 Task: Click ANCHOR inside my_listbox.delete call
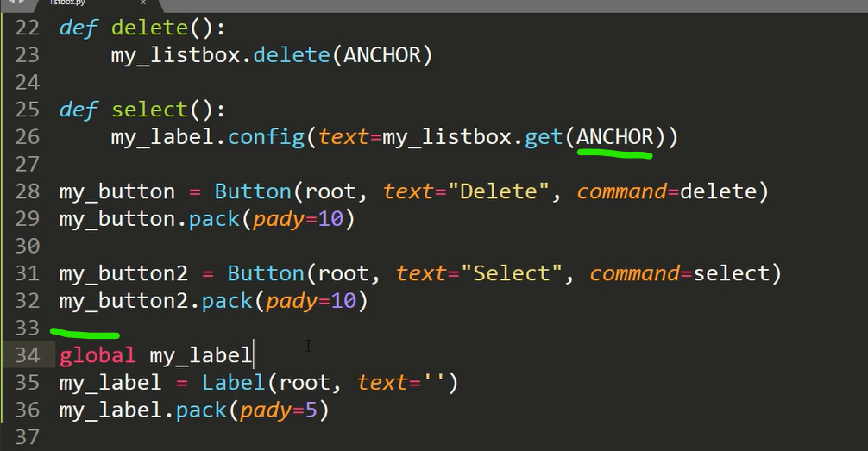(382, 55)
